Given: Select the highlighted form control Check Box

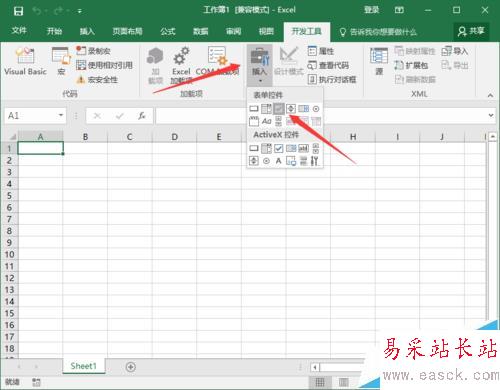Looking at the screenshot, I should pos(279,109).
